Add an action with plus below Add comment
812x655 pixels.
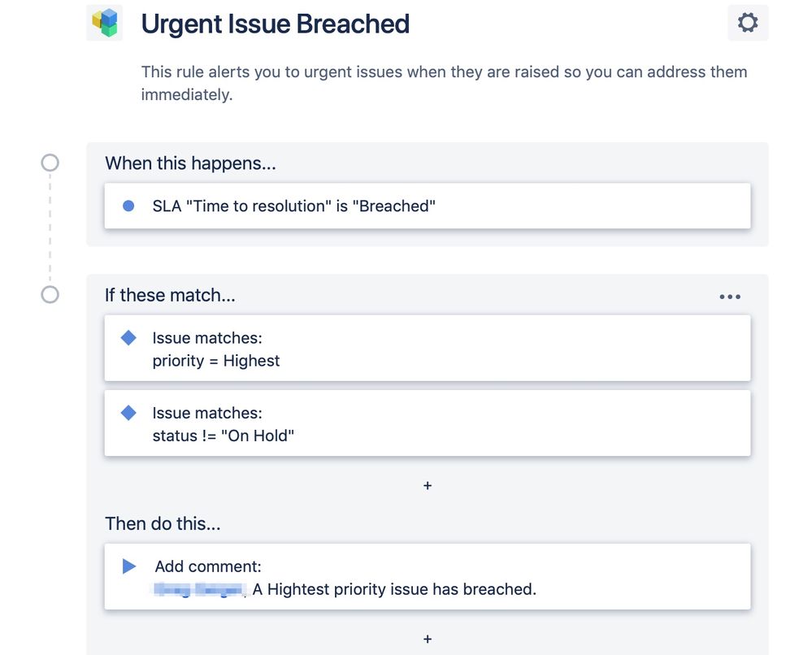point(428,639)
